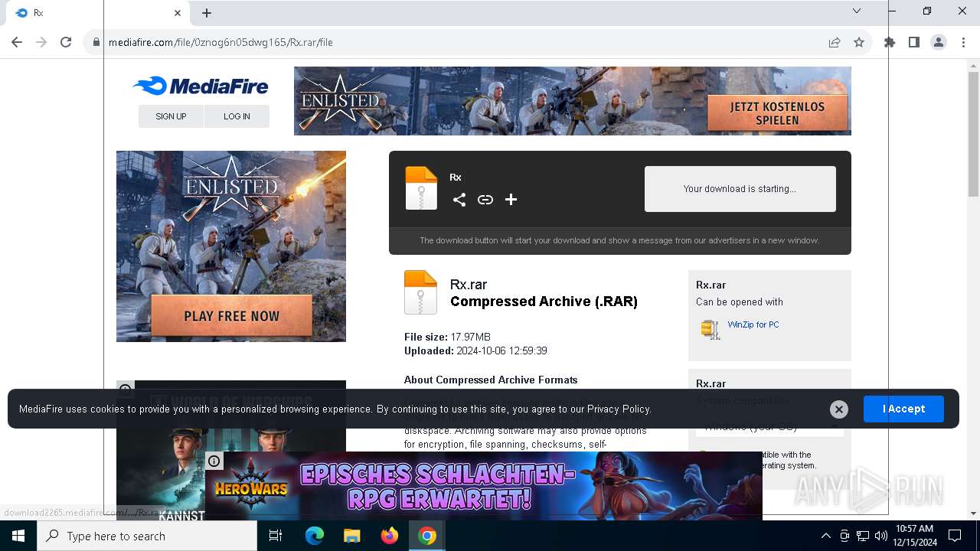View site info lock icon
Screen dimensions: 980x551
96,42
